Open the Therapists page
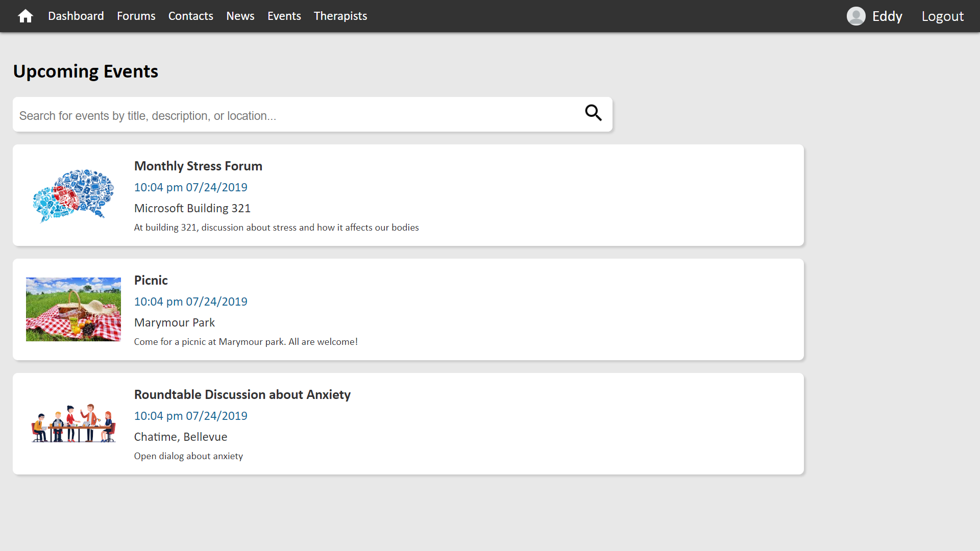Screen dimensions: 980x551 point(340,16)
